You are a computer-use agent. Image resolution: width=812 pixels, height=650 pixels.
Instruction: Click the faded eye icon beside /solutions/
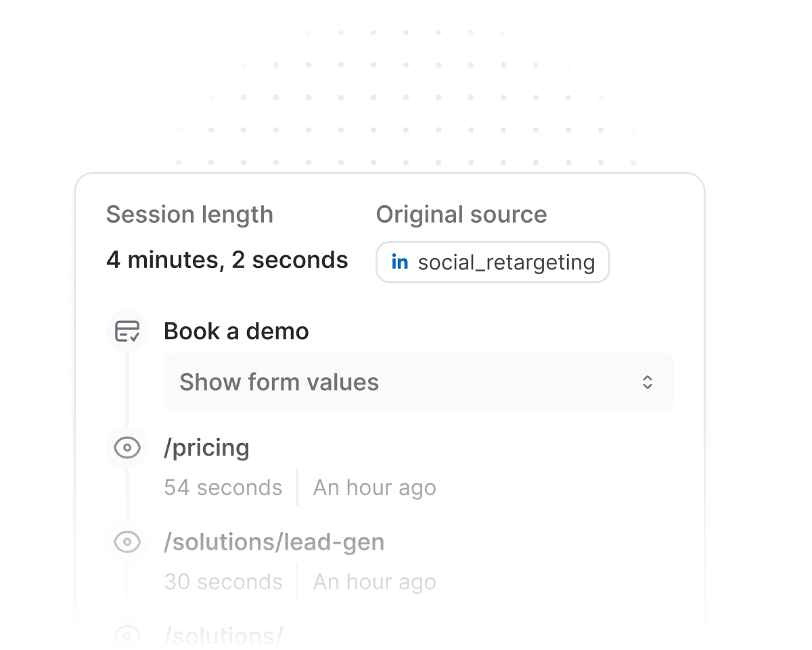pyautogui.click(x=127, y=636)
